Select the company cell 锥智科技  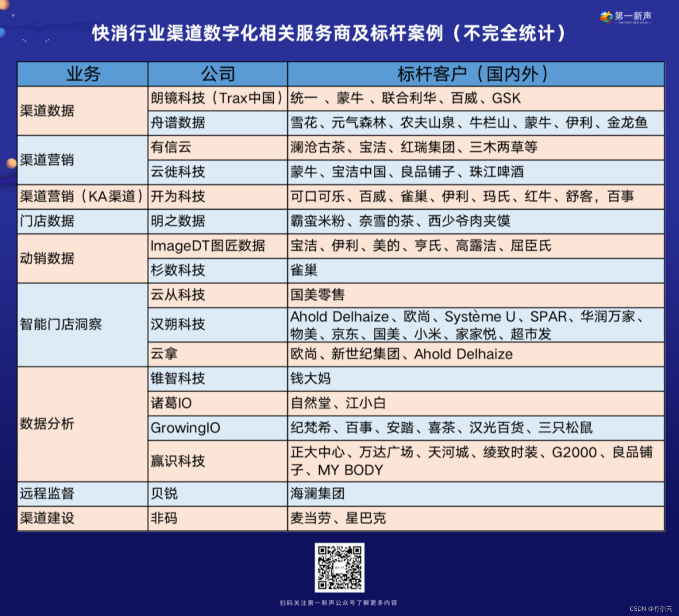click(x=218, y=379)
